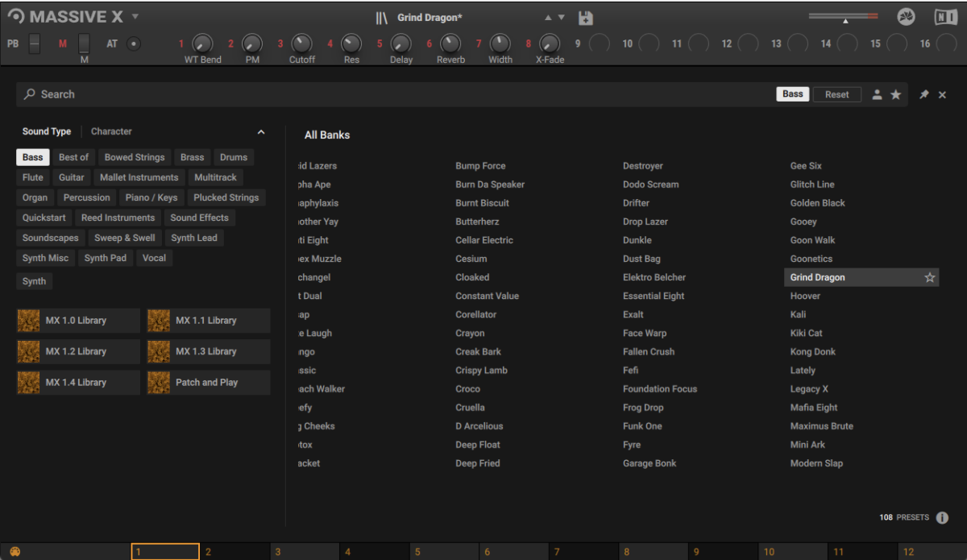Screen dimensions: 967x560
Task: Select the next preset arrow
Action: click(562, 18)
